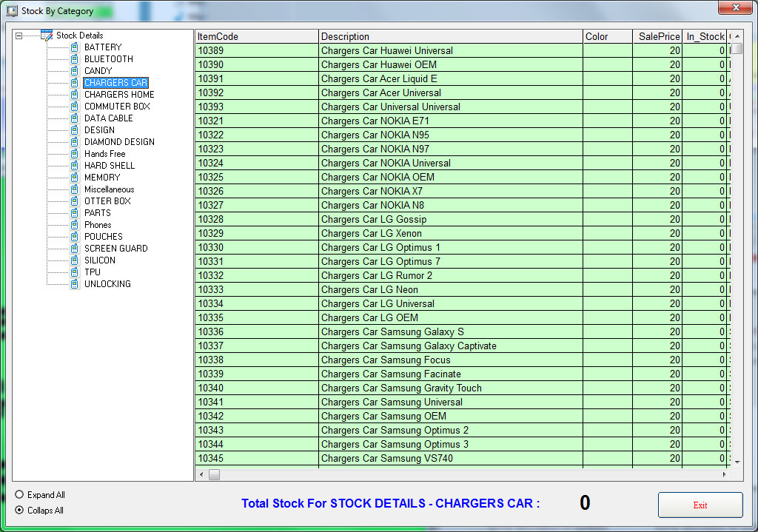The width and height of the screenshot is (758, 532).
Task: Click the ItemCode column header
Action: [257, 37]
